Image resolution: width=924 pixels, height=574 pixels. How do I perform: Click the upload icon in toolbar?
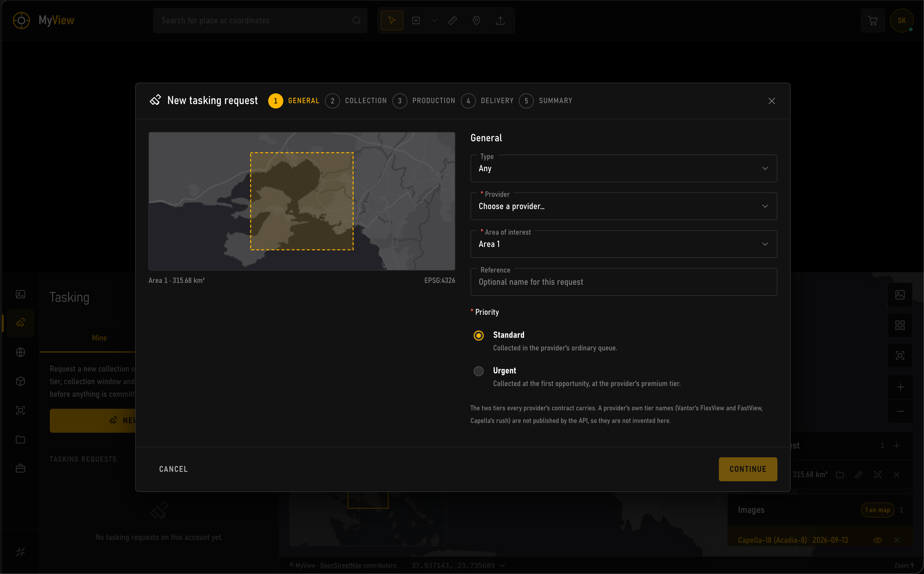[x=501, y=20]
